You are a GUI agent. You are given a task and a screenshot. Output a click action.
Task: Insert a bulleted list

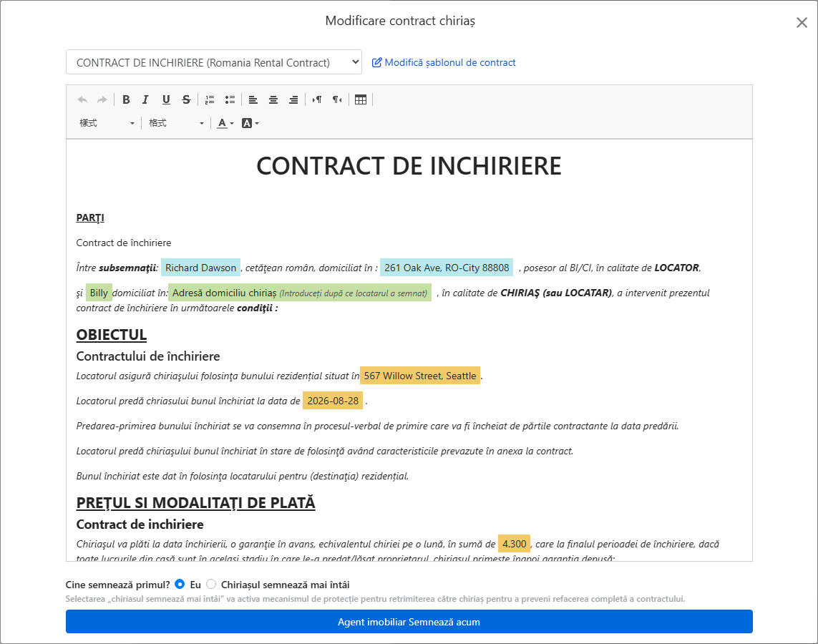(x=230, y=99)
